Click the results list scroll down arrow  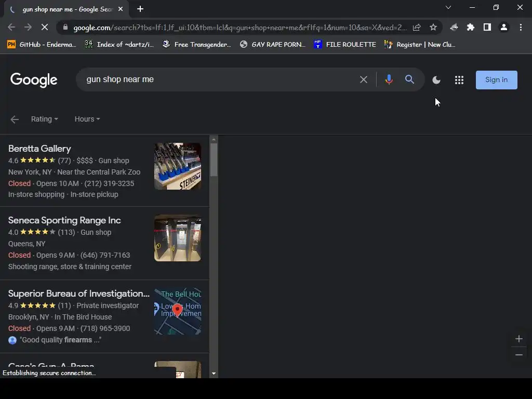pyautogui.click(x=214, y=374)
